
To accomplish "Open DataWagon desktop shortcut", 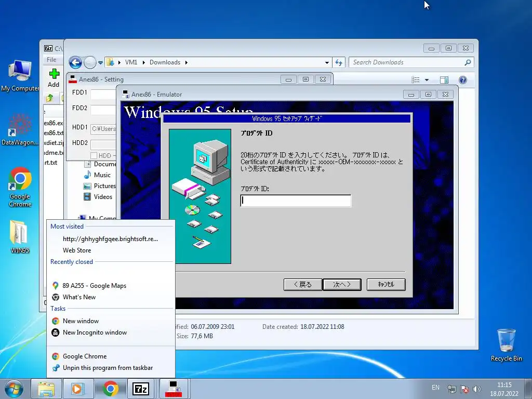I will [x=20, y=129].
